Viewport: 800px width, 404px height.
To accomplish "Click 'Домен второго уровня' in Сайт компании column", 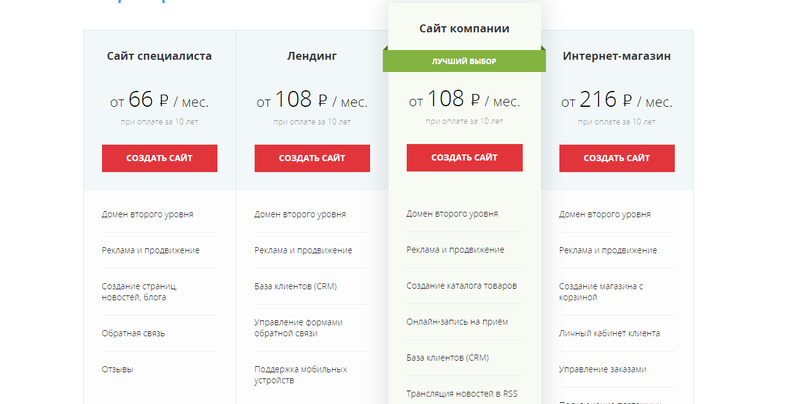I will tap(452, 214).
